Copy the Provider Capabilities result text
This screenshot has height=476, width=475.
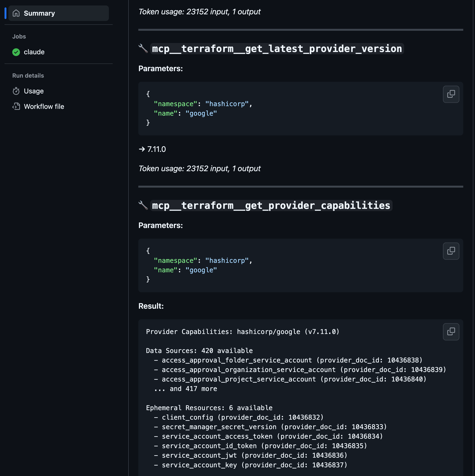451,332
